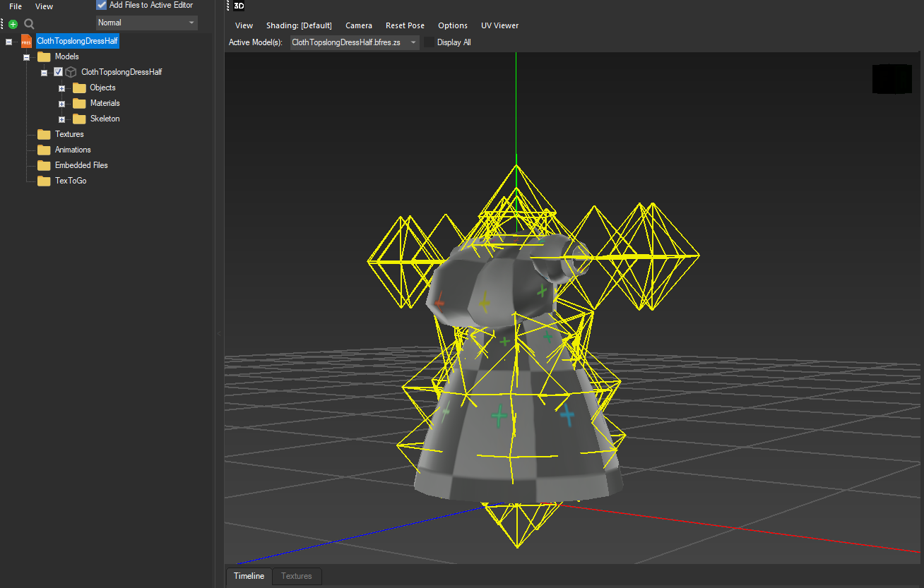Open the Active Model(s) dropdown

355,42
